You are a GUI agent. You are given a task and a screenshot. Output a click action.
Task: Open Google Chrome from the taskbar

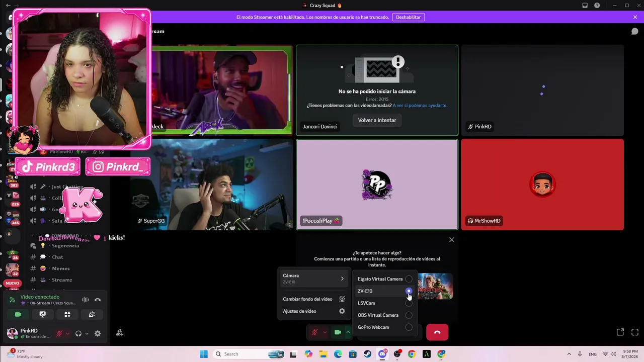[x=412, y=354]
